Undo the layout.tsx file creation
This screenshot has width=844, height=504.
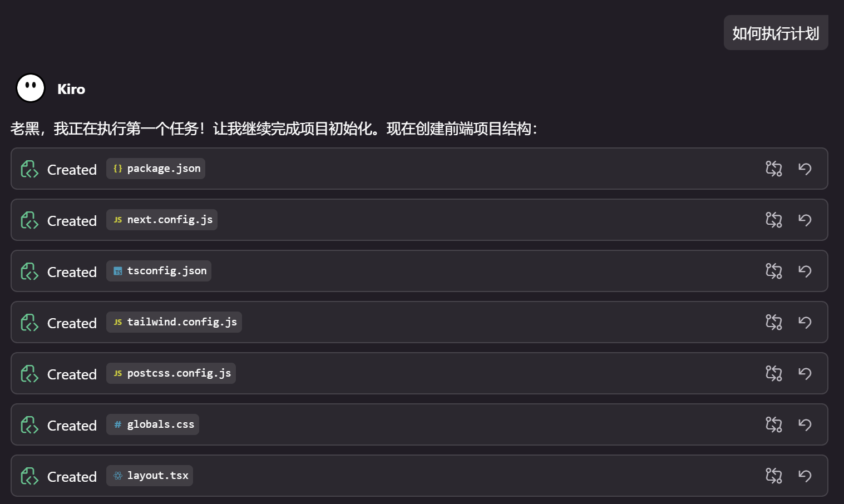click(x=805, y=476)
